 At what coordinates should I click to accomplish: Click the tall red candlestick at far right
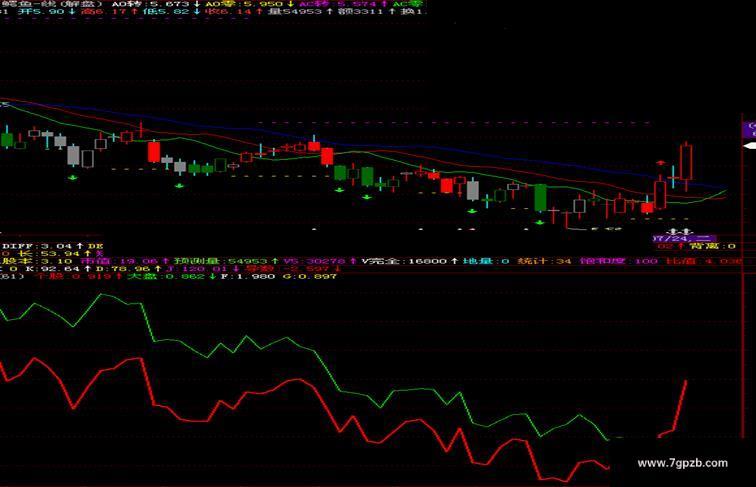686,162
